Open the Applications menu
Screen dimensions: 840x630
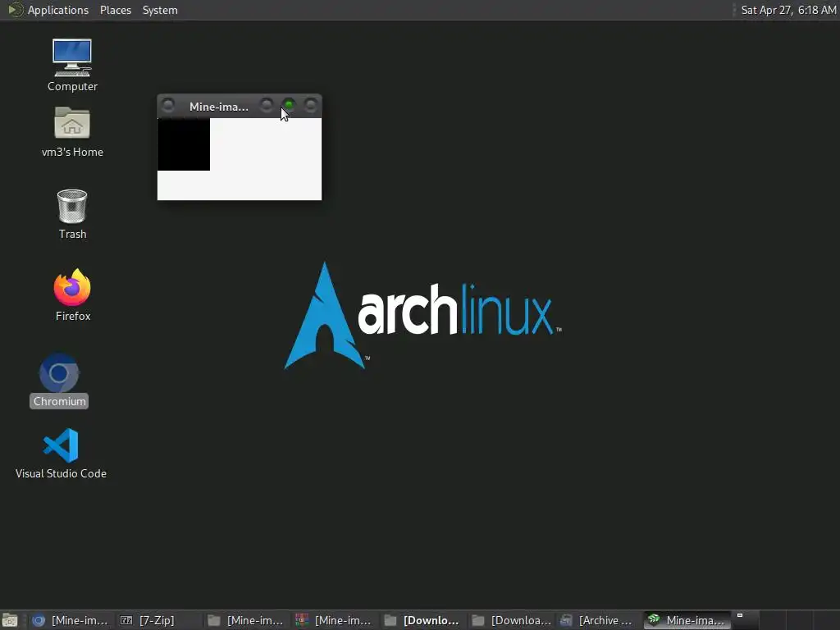pyautogui.click(x=58, y=10)
